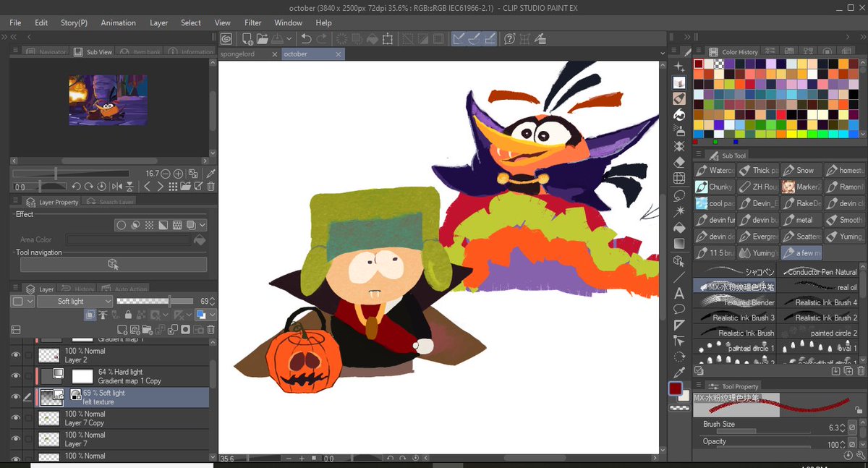Open the Story(P) menu
The image size is (868, 468).
[74, 22]
